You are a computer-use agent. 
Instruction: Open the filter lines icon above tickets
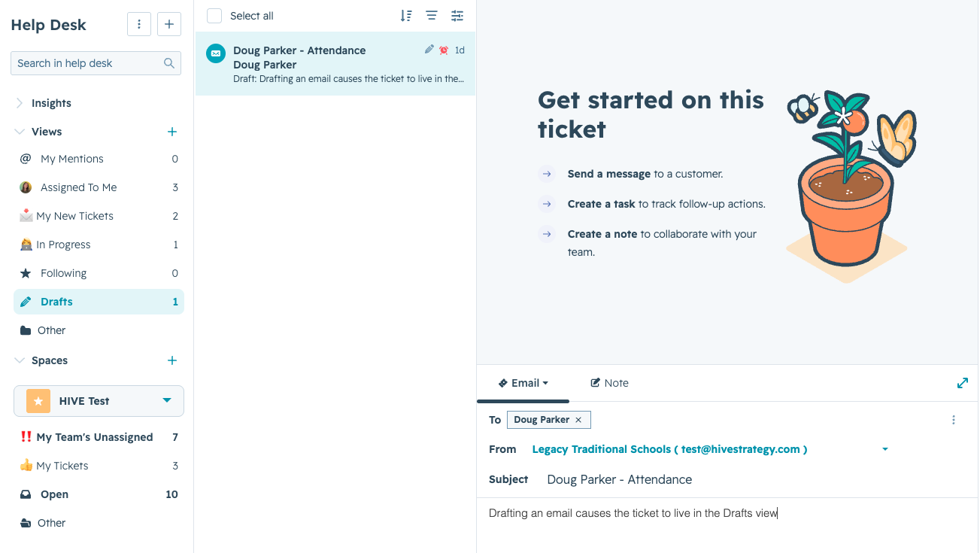[432, 16]
